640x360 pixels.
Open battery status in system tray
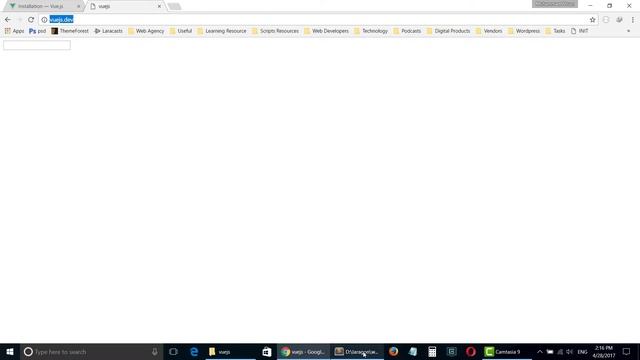click(x=550, y=351)
